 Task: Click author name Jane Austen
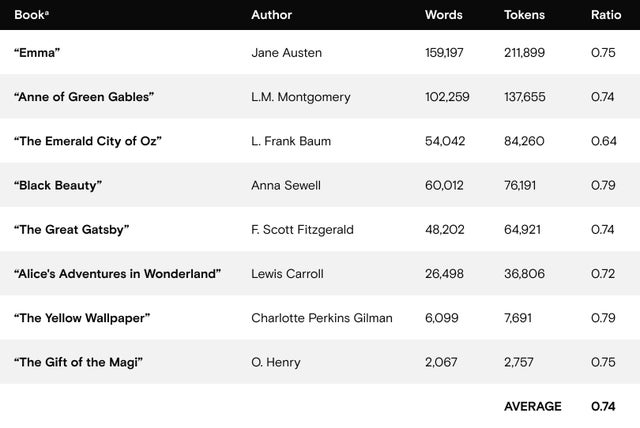point(287,53)
